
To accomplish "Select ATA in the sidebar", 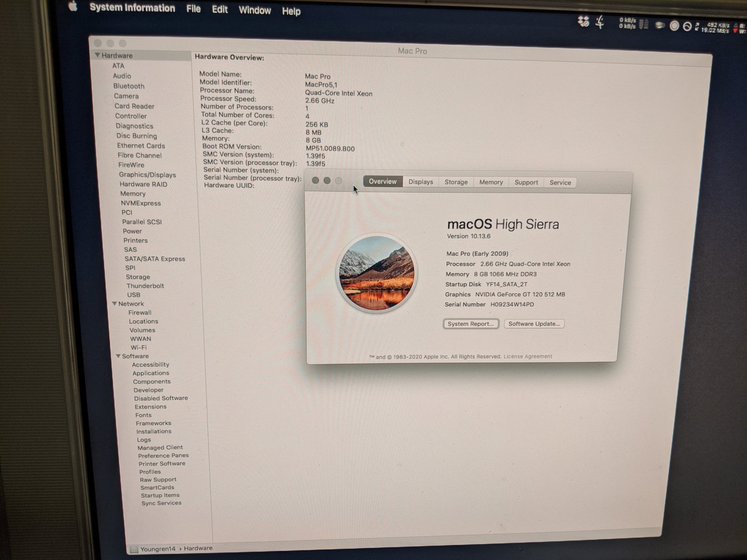I will click(118, 66).
